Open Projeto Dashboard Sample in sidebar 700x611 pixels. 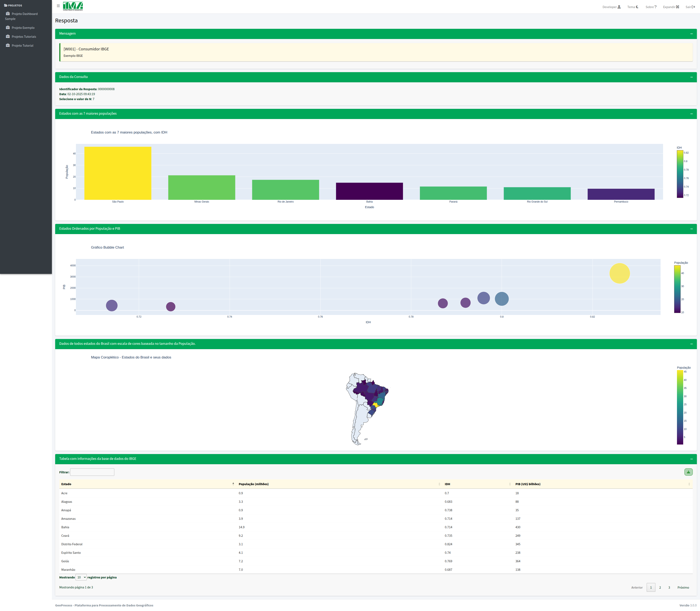click(x=24, y=14)
